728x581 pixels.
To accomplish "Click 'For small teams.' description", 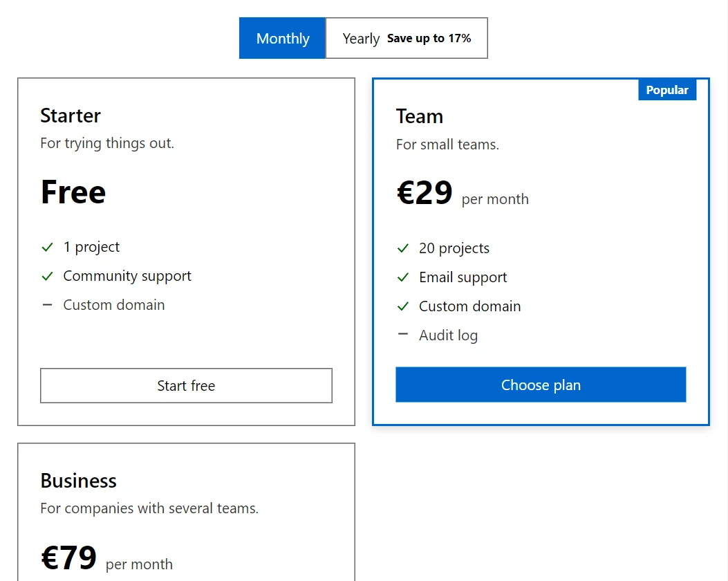I will click(447, 145).
